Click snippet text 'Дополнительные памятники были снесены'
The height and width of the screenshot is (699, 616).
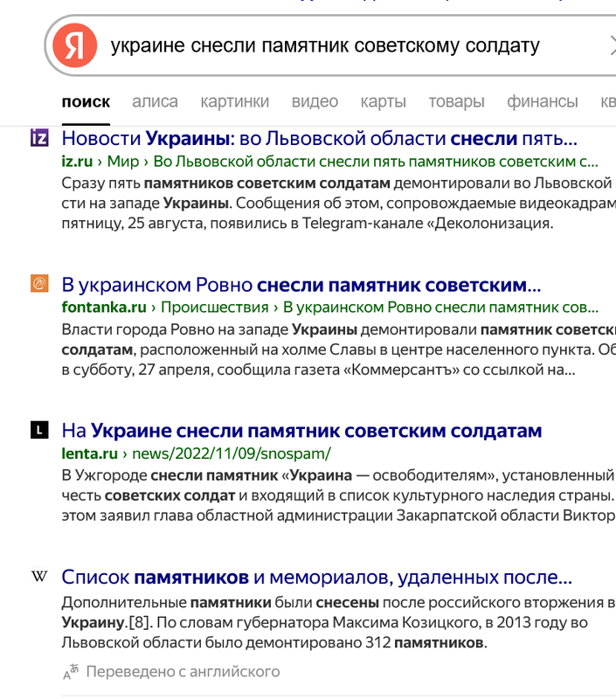[220, 603]
